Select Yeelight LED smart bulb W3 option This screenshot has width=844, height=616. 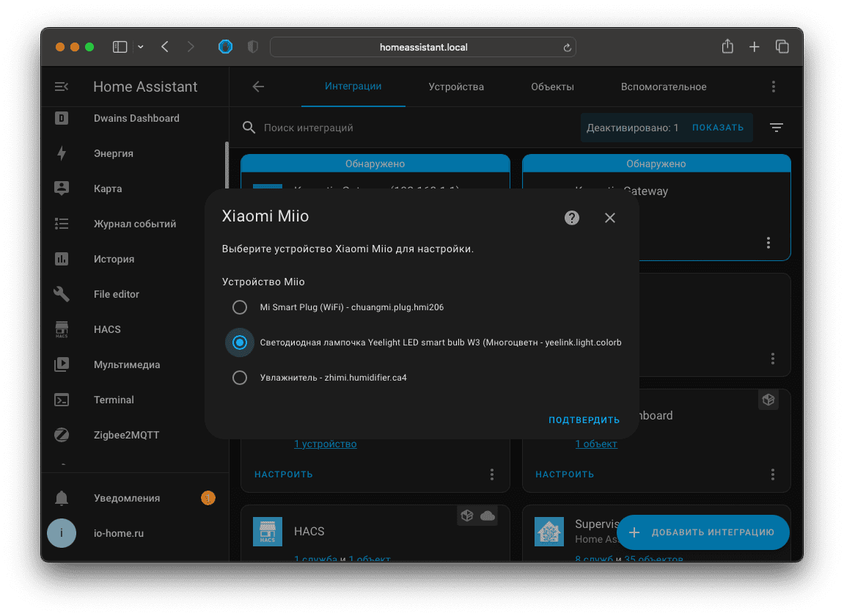coord(240,342)
